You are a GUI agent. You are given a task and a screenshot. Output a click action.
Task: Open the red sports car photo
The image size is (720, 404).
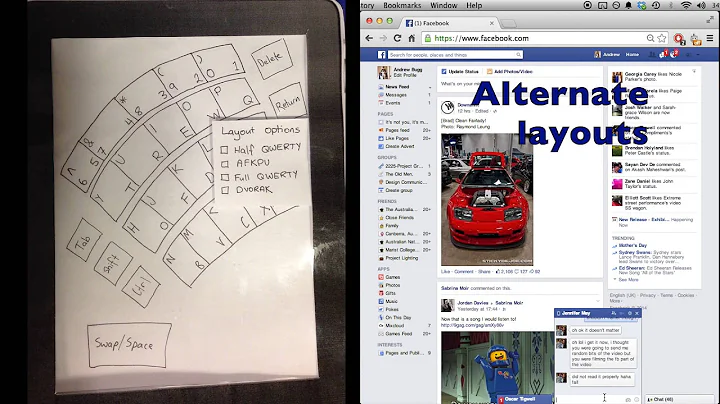(487, 199)
